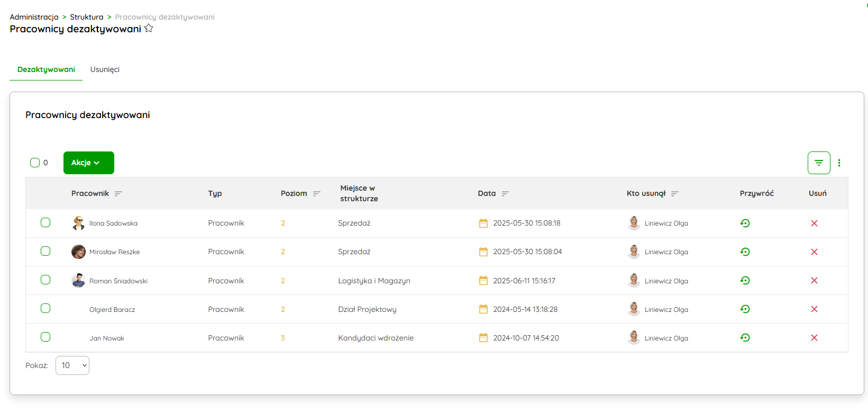Viewport: 868px width, 412px height.
Task: Go to Administracja in breadcrumb
Action: click(x=34, y=17)
